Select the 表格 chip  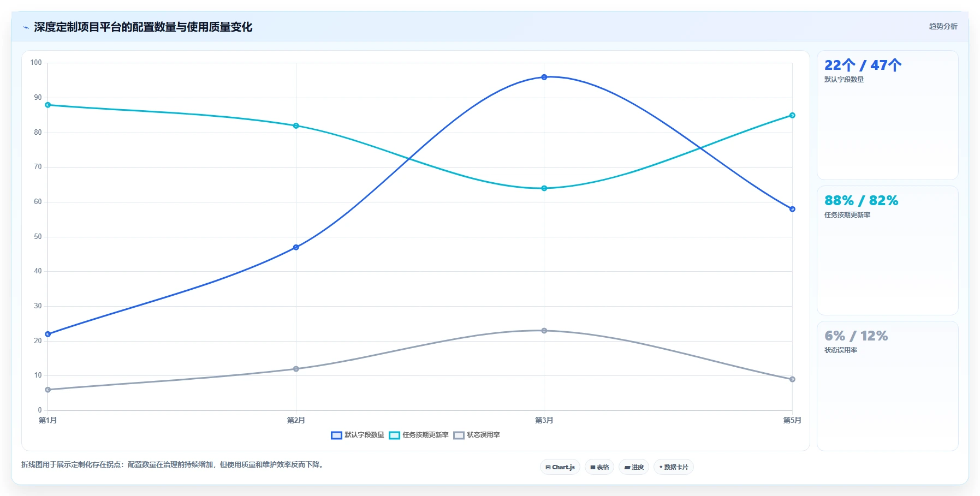599,467
